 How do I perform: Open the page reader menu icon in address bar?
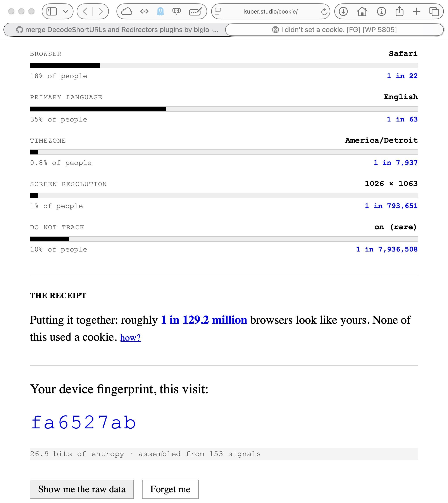coord(218,11)
